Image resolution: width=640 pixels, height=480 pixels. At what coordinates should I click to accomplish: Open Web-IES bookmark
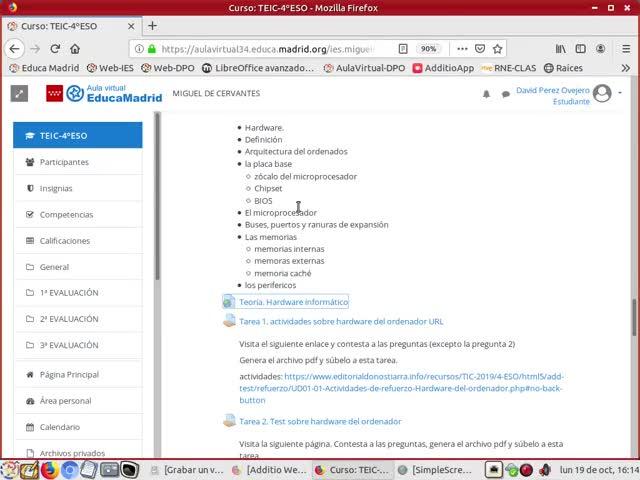110,68
